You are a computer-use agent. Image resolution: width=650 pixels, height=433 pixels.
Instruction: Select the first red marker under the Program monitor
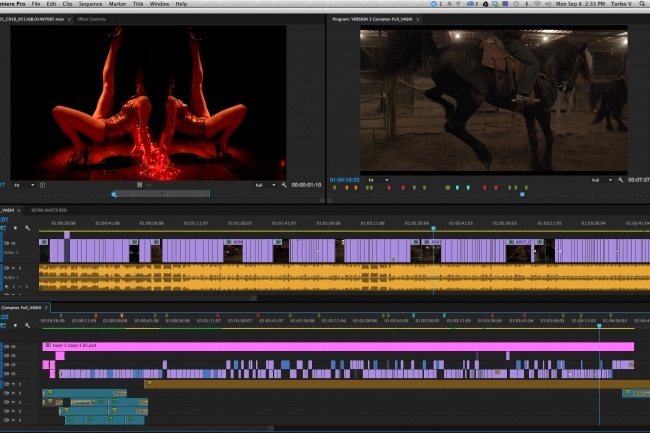389,188
